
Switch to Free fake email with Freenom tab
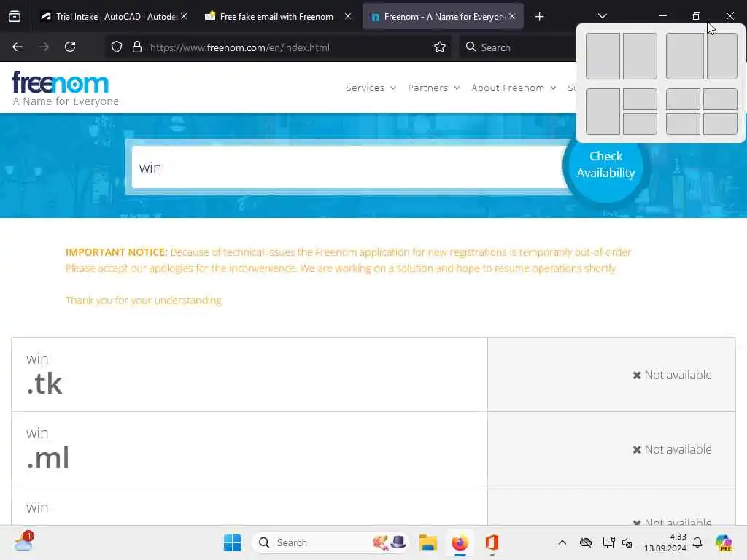[x=276, y=17]
